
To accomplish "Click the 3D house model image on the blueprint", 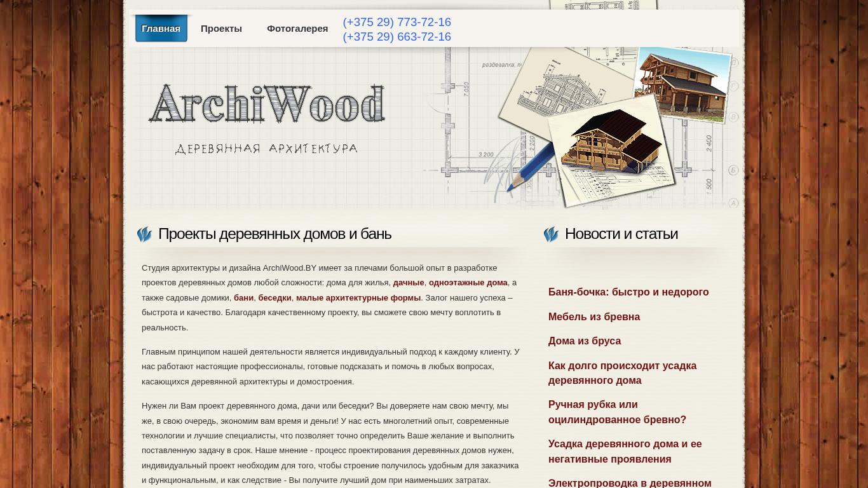I will [611, 151].
